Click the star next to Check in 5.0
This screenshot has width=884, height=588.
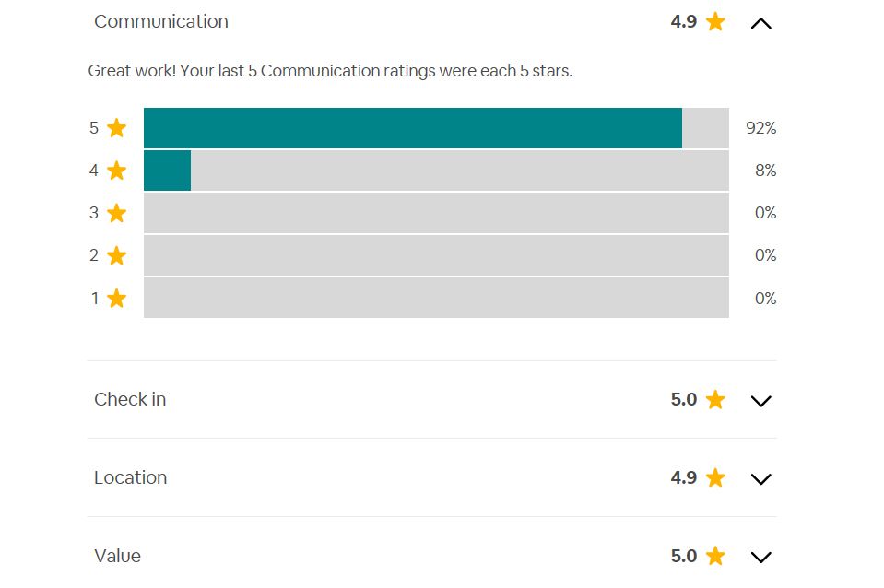tap(715, 400)
